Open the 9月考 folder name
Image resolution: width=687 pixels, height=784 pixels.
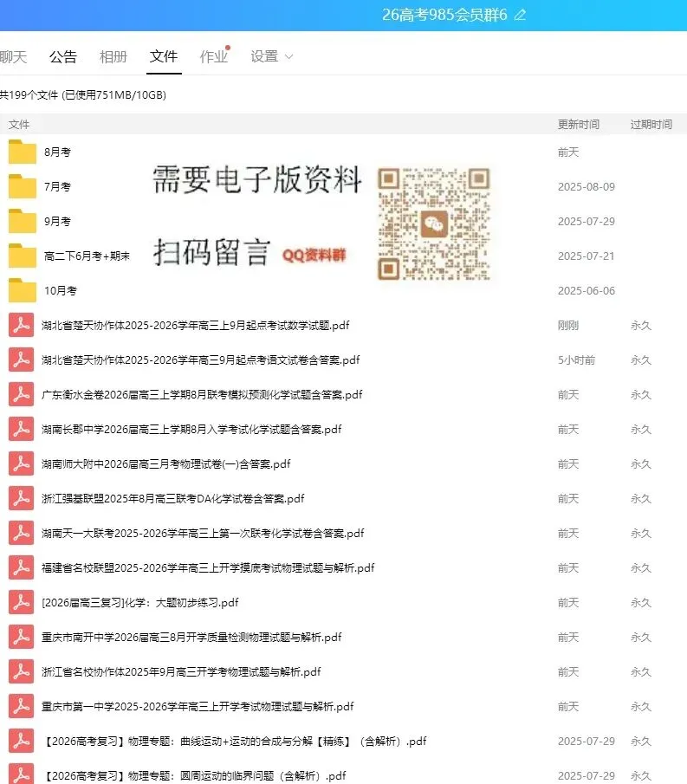click(x=57, y=221)
